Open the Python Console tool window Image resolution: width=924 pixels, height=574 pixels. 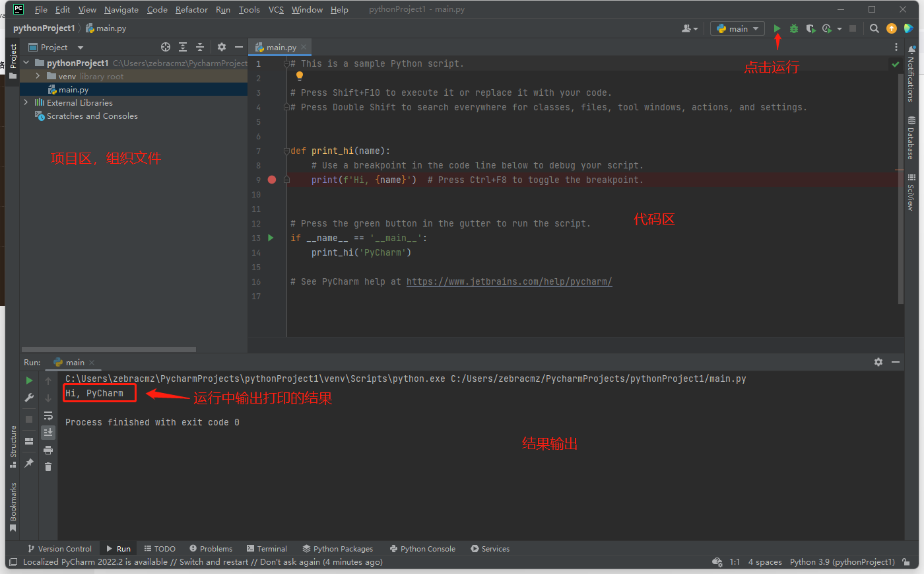(422, 549)
